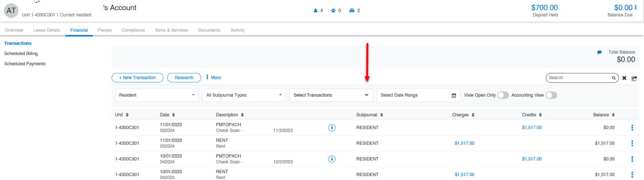
Task: Click the Research button
Action: pyautogui.click(x=184, y=77)
